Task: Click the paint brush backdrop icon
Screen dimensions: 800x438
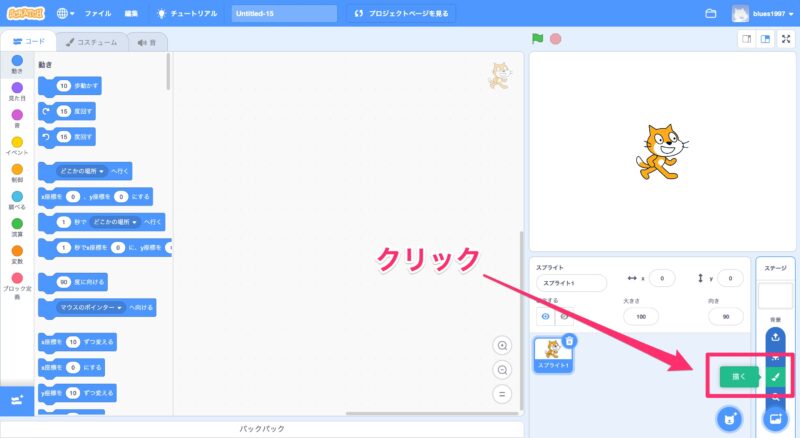Action: pos(775,377)
